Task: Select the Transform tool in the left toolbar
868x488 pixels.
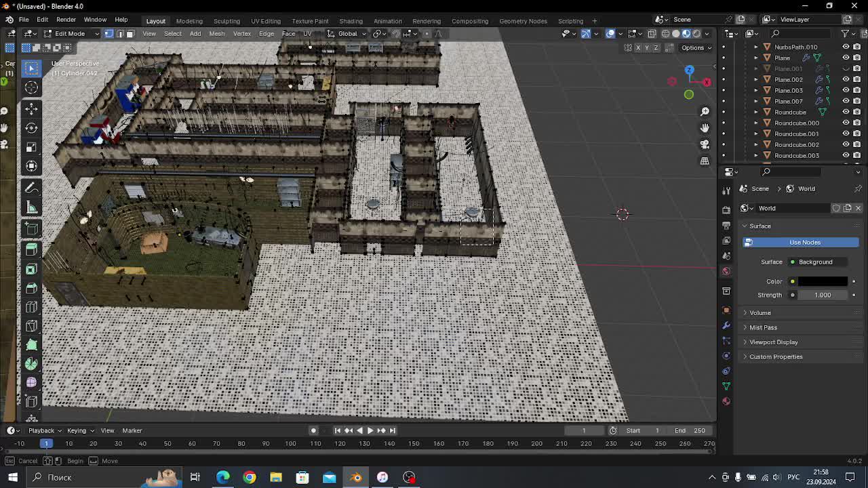Action: click(31, 165)
